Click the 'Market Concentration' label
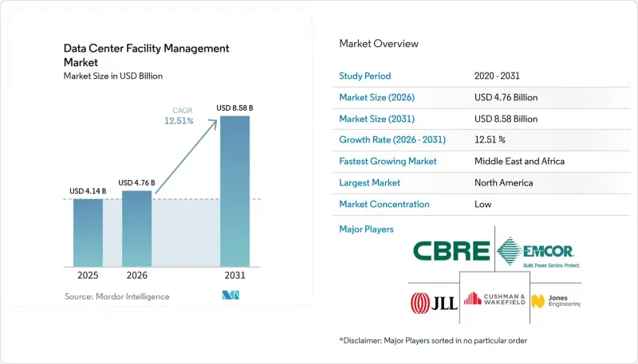Screen dimensions: 638x364 click(x=384, y=205)
